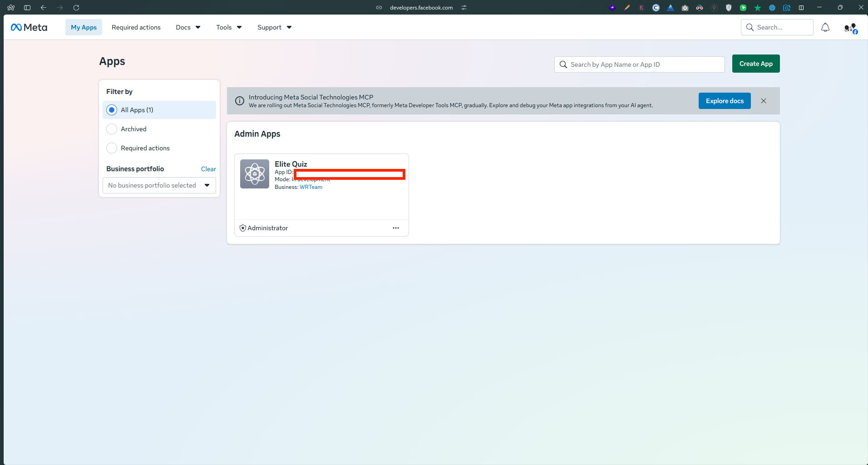Image resolution: width=868 pixels, height=465 pixels.
Task: Go back to the previous page
Action: click(x=44, y=8)
